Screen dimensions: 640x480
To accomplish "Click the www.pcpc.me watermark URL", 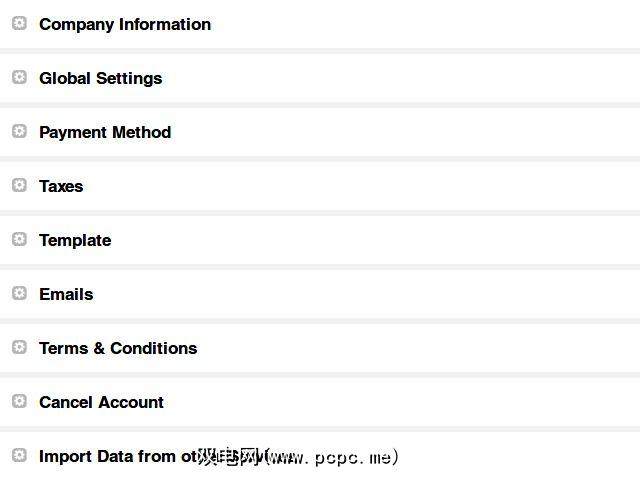I will click(x=332, y=458).
